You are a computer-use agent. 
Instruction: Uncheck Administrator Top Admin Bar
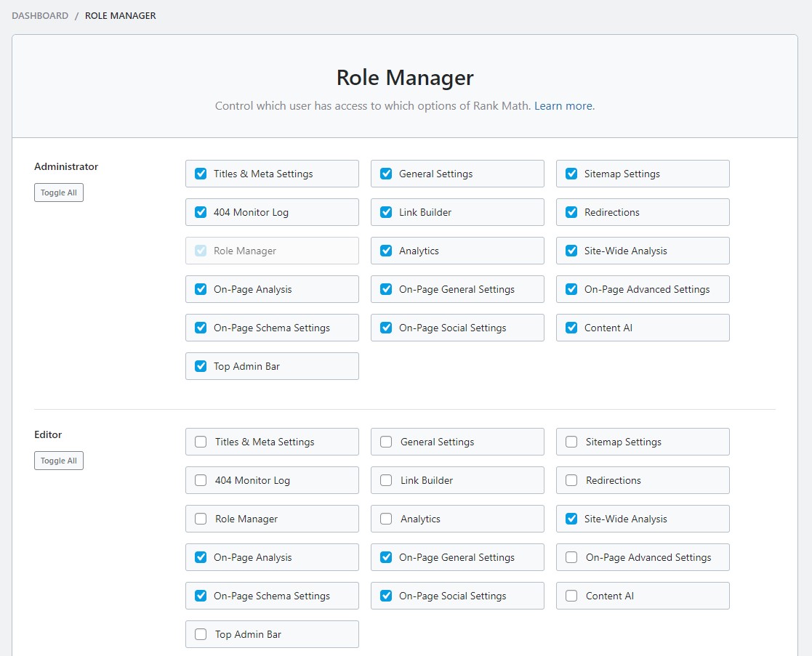[201, 366]
